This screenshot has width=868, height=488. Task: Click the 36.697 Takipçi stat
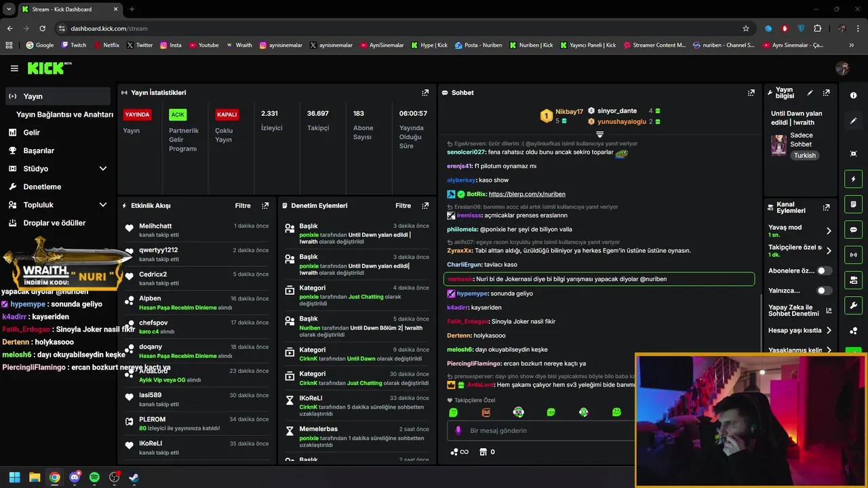(x=319, y=120)
